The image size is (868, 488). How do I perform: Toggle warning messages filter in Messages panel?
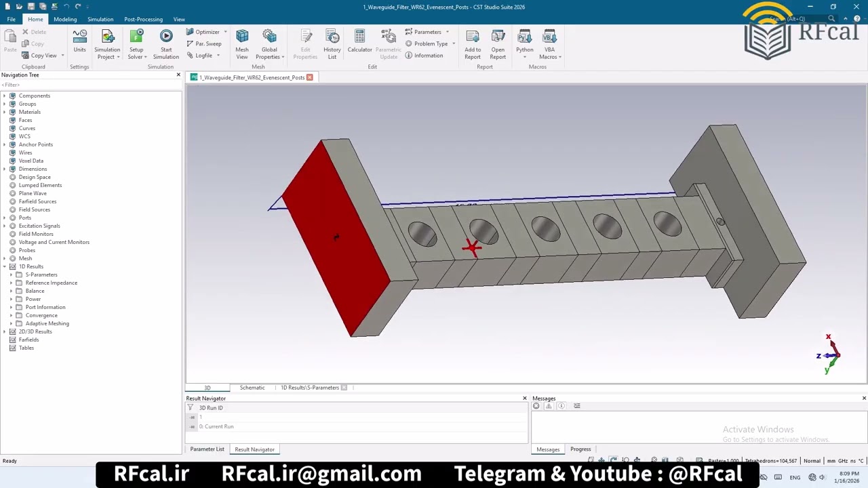(549, 406)
